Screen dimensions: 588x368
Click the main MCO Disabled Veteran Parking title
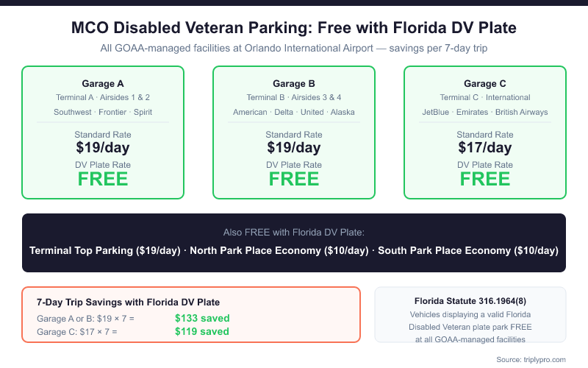click(x=293, y=28)
